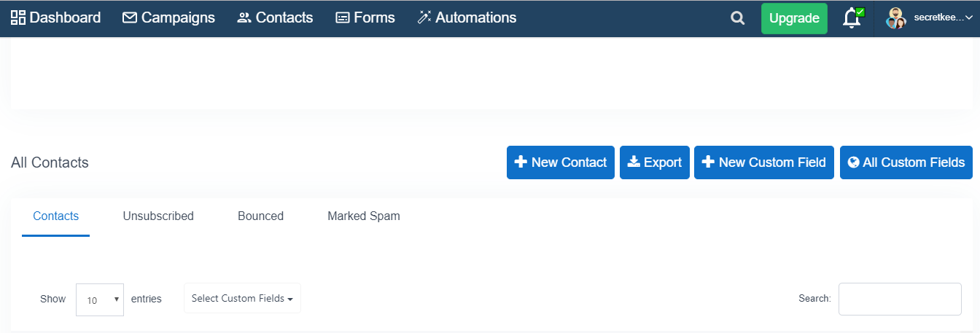The height and width of the screenshot is (333, 980).
Task: Focus the Search input field
Action: point(900,299)
